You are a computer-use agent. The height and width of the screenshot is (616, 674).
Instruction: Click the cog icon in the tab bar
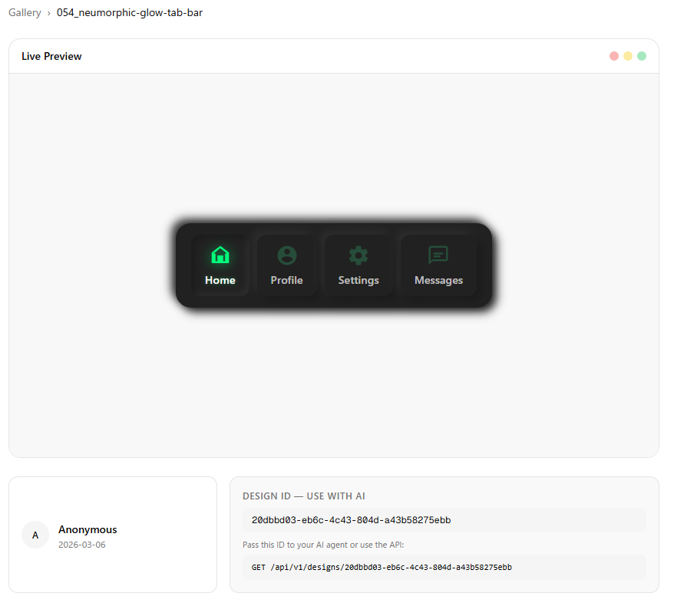click(x=358, y=255)
